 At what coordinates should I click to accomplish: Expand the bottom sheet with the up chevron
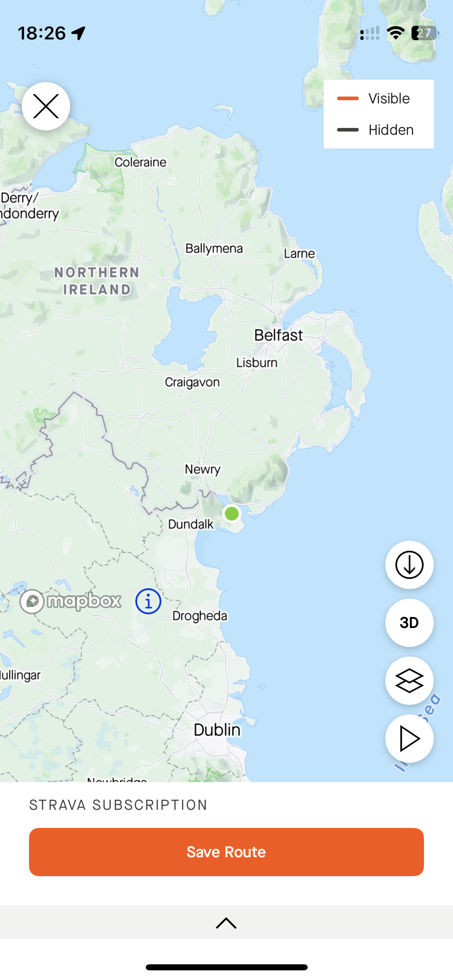click(x=226, y=923)
